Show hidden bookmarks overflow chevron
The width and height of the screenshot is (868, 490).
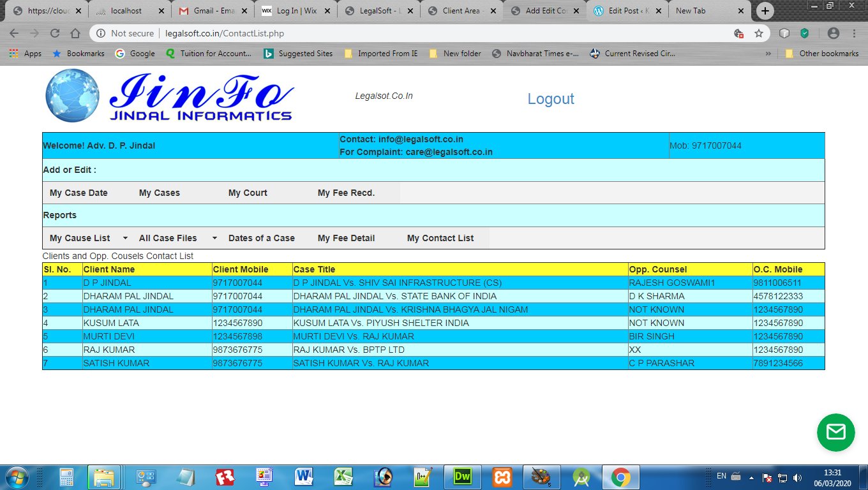coord(768,54)
